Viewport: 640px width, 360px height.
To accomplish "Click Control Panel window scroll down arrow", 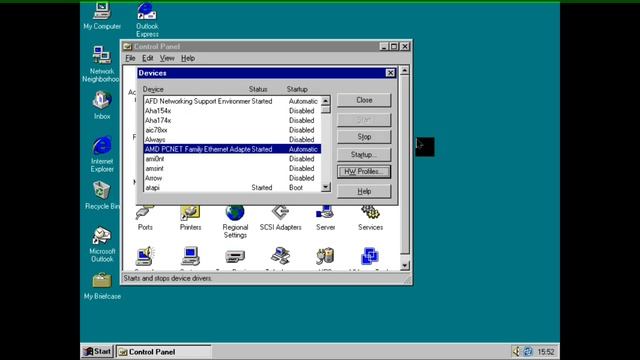I will pyautogui.click(x=404, y=265).
